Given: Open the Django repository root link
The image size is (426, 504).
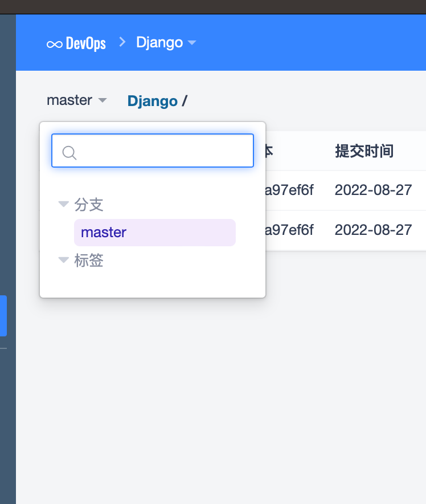Looking at the screenshot, I should (153, 101).
